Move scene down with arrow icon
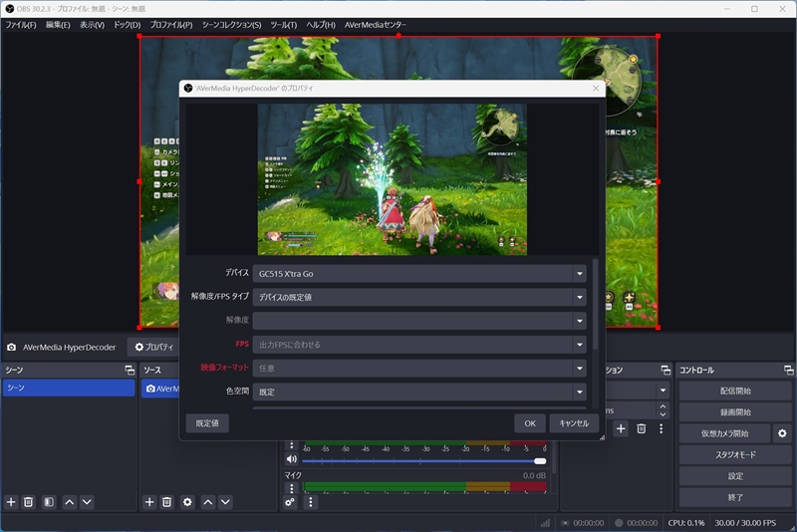Viewport: 797px width, 532px height. [87, 502]
